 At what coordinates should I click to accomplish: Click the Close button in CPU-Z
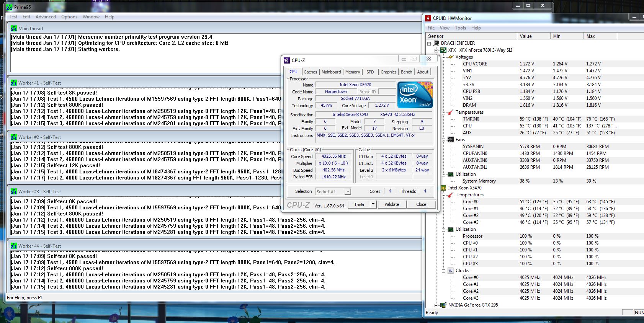[421, 204]
